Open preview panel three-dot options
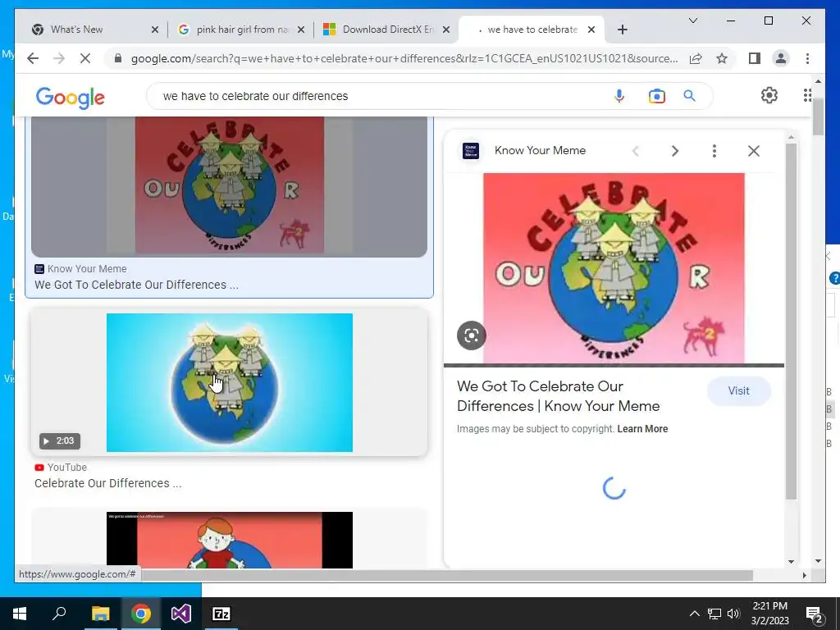This screenshot has width=840, height=630. (714, 151)
